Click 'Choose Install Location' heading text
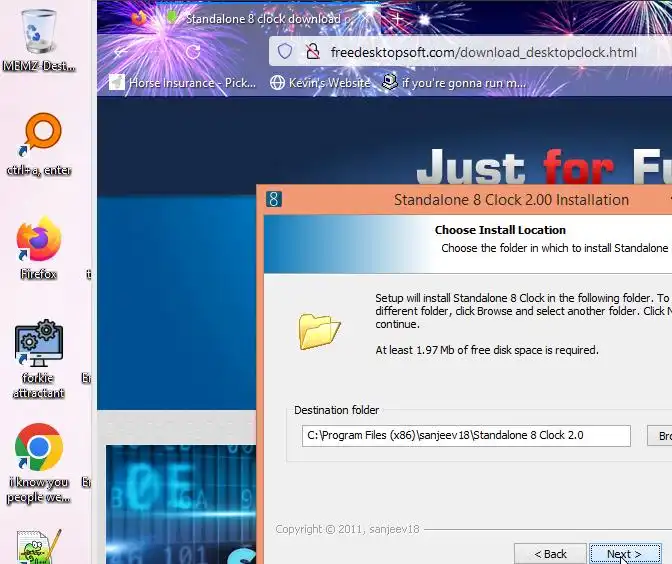 pyautogui.click(x=500, y=230)
